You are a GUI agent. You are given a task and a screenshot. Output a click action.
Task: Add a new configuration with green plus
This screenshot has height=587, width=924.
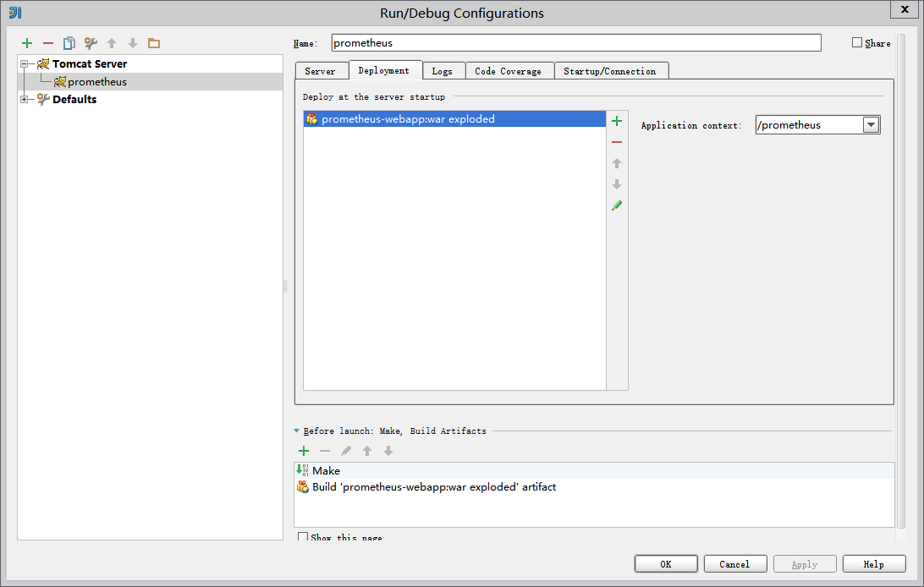tap(27, 43)
